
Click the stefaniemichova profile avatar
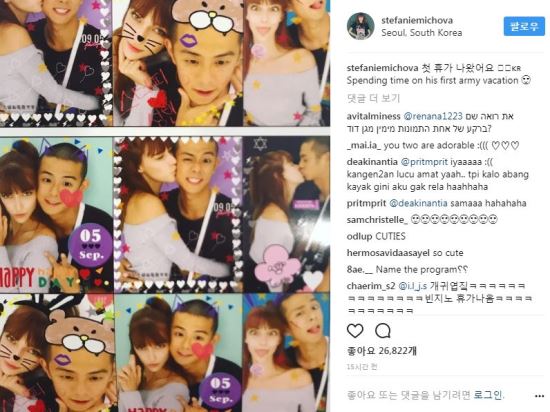[360, 26]
